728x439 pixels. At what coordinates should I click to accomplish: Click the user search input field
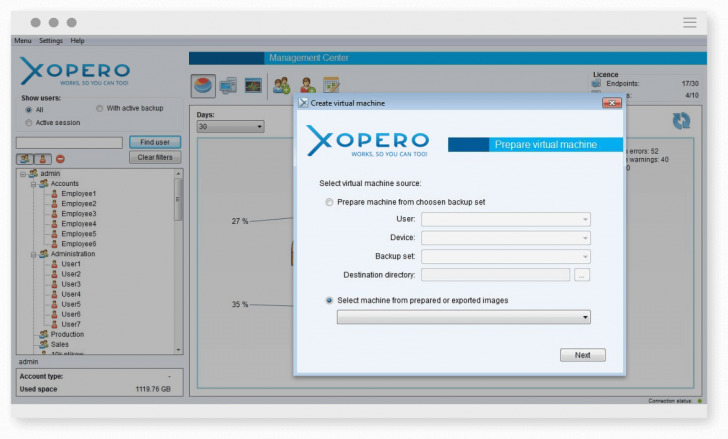[x=70, y=143]
